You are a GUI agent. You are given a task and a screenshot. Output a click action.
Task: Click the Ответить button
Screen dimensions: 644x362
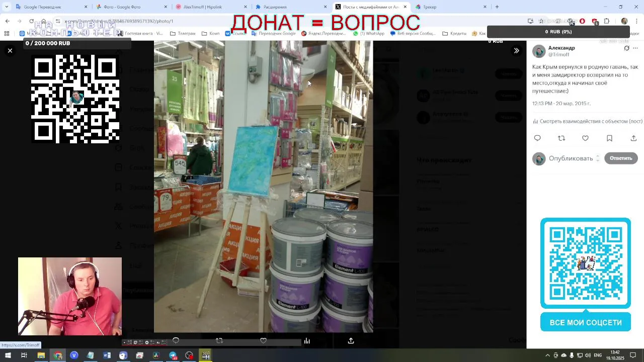point(621,158)
